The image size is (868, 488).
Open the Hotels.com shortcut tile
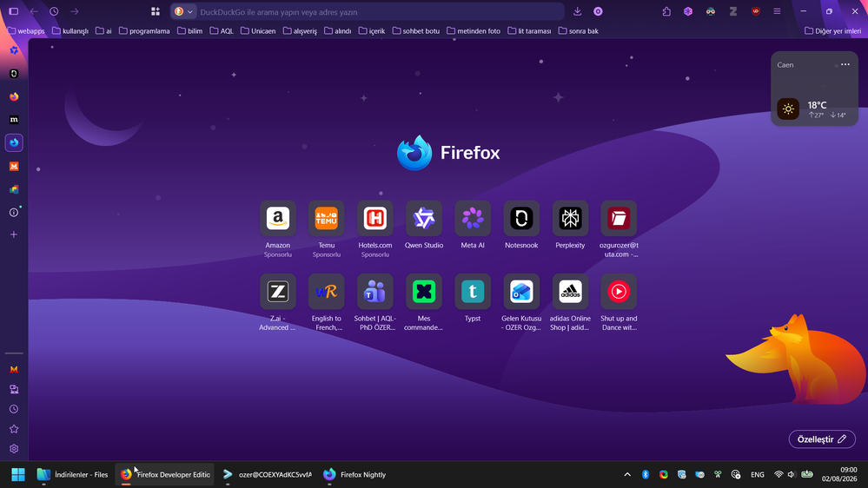pyautogui.click(x=375, y=218)
